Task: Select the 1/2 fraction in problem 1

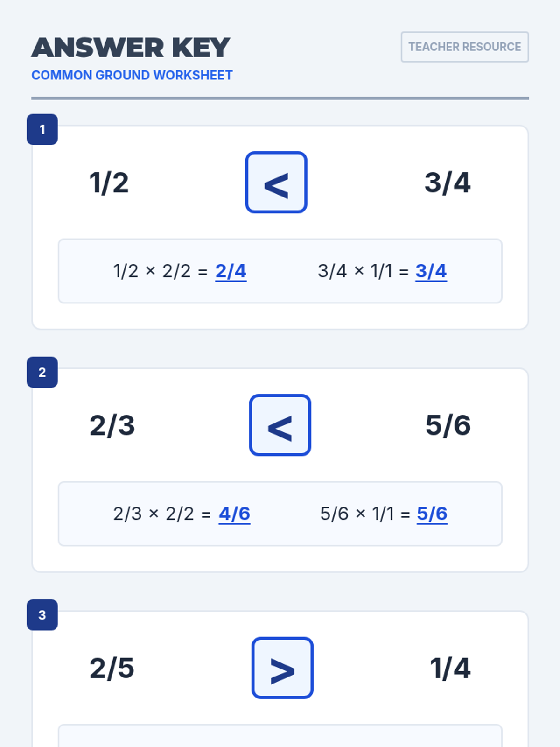Action: [x=109, y=183]
